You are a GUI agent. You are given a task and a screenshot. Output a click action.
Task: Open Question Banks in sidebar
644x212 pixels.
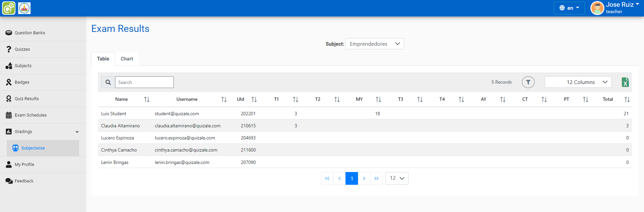[x=30, y=33]
